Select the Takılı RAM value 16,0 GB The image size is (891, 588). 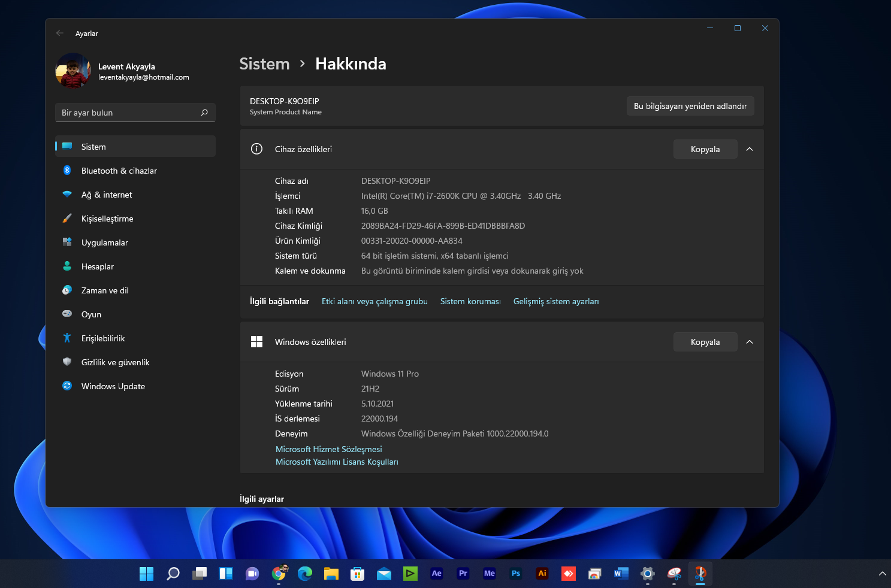click(x=374, y=211)
